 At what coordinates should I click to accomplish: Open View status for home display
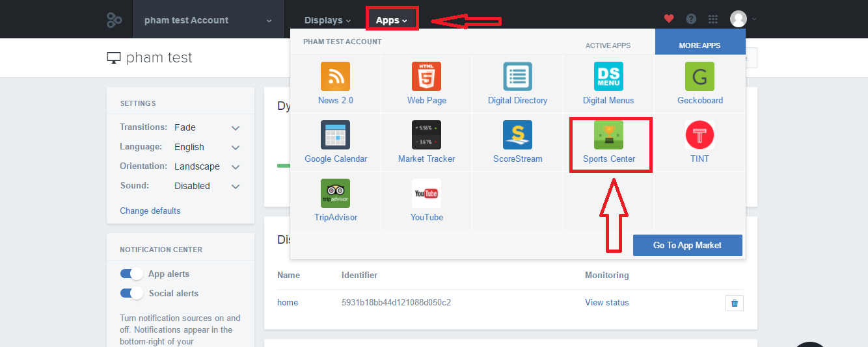point(606,303)
